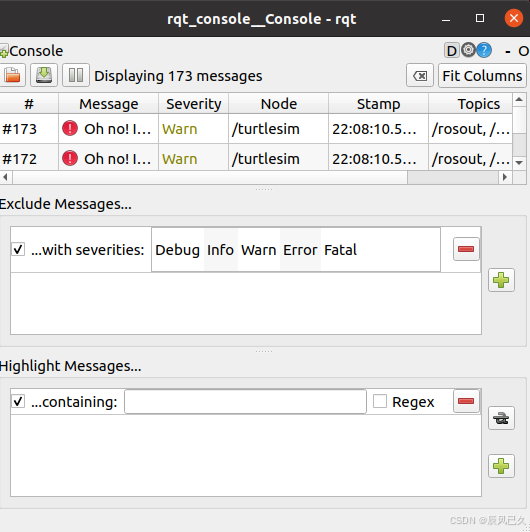The width and height of the screenshot is (530, 532).
Task: Remove the severities exclude filter with minus button
Action: [466, 249]
